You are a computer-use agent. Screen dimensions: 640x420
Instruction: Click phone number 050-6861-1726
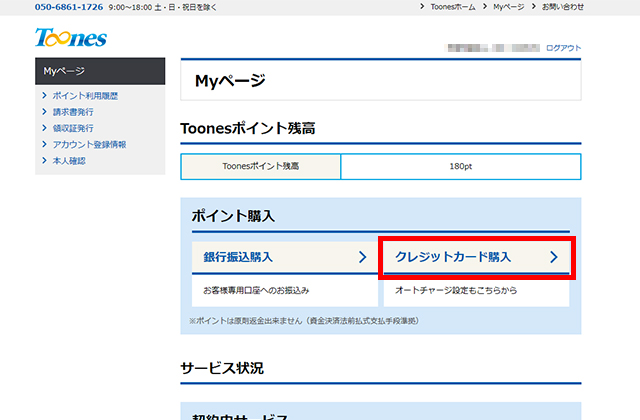[x=69, y=7]
